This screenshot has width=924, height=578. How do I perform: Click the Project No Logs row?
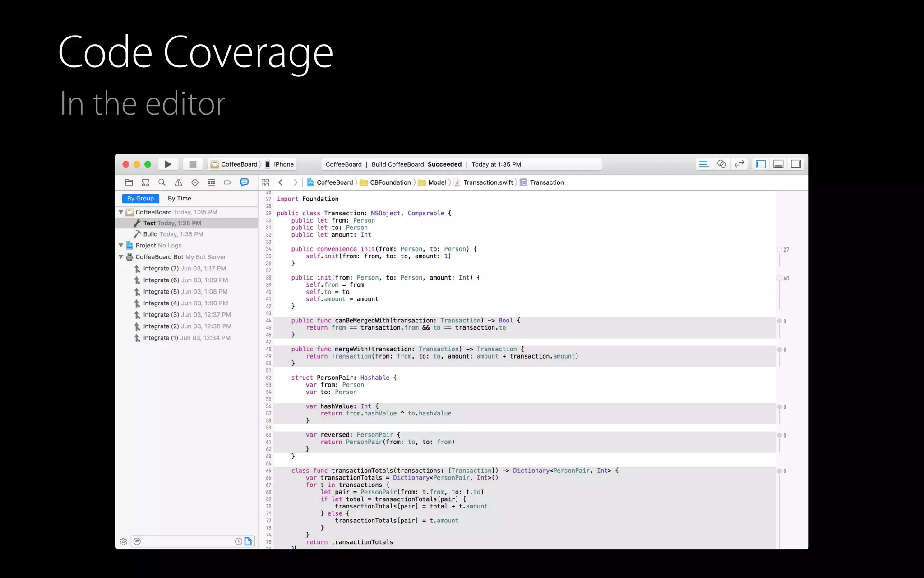[187, 245]
